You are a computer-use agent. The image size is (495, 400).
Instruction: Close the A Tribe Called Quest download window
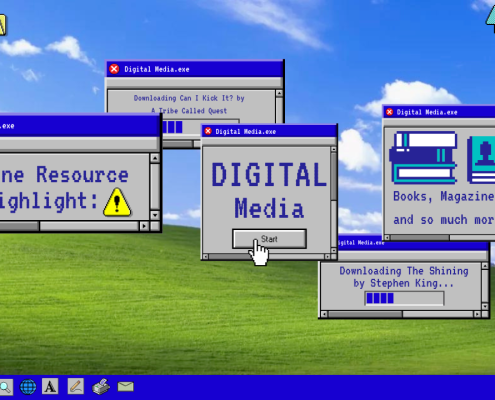(114, 69)
